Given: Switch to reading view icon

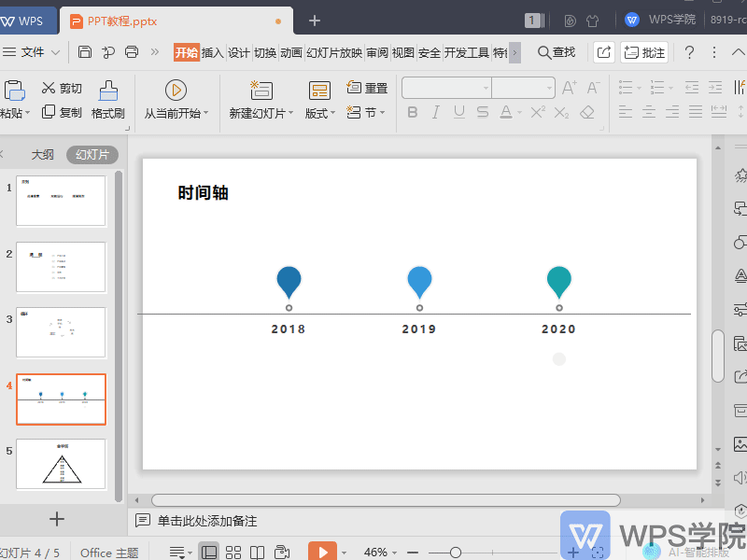Looking at the screenshot, I should coord(258,552).
